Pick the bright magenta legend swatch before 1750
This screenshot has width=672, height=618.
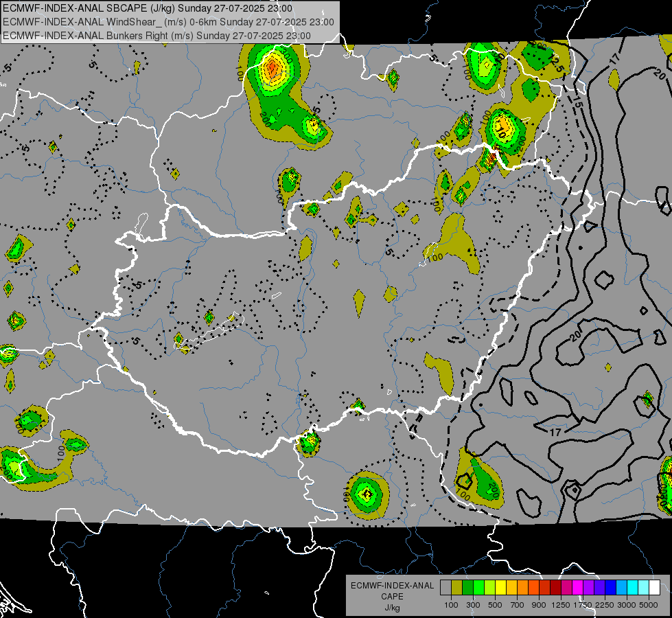click(578, 588)
